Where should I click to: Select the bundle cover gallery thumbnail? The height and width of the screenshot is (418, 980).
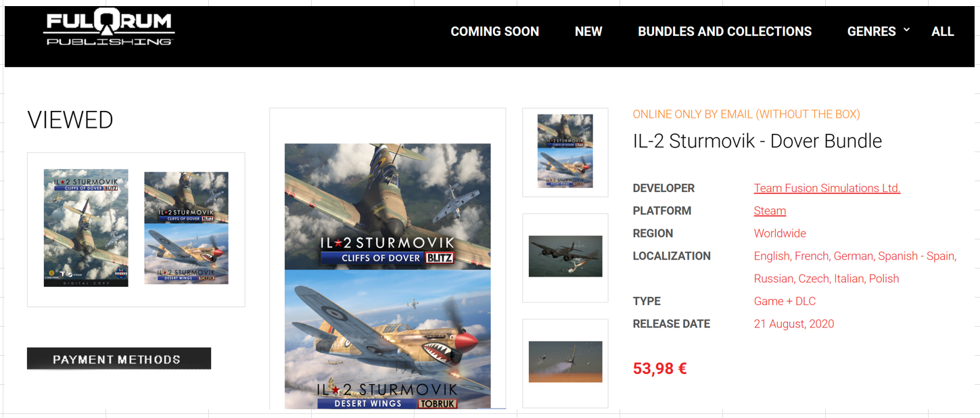click(x=565, y=152)
